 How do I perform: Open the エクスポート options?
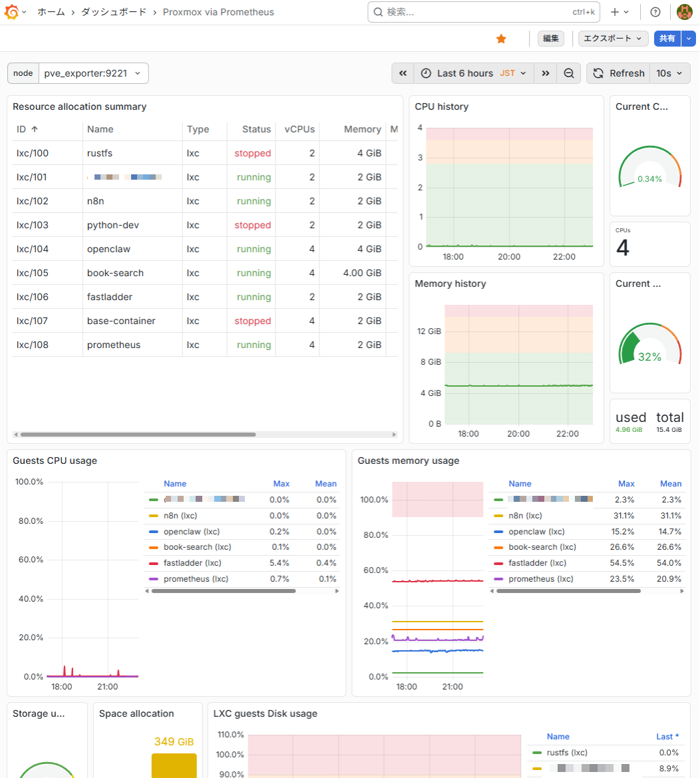pyautogui.click(x=612, y=39)
